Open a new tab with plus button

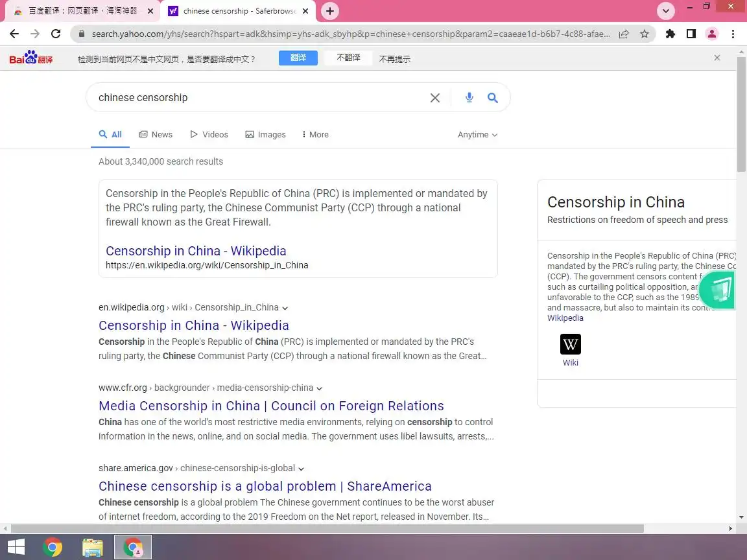pyautogui.click(x=329, y=11)
